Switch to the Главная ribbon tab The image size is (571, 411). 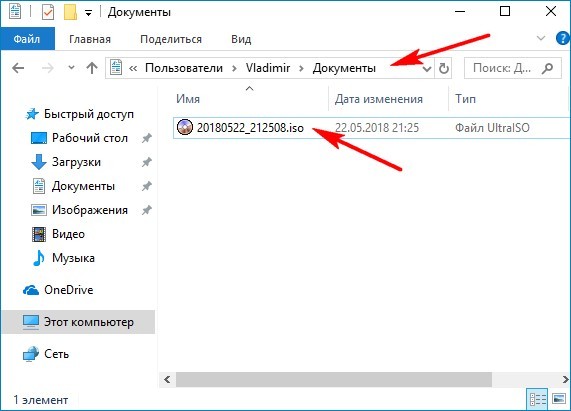pos(90,39)
